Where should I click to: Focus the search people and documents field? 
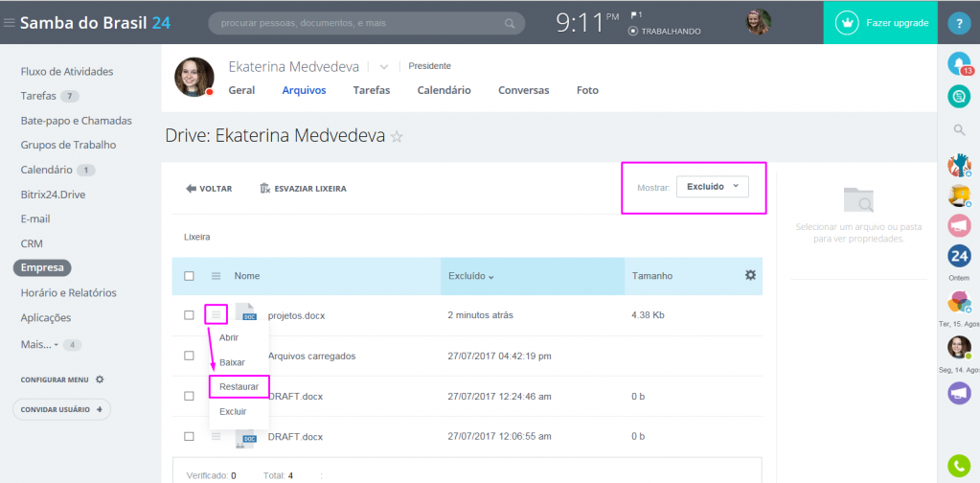366,23
